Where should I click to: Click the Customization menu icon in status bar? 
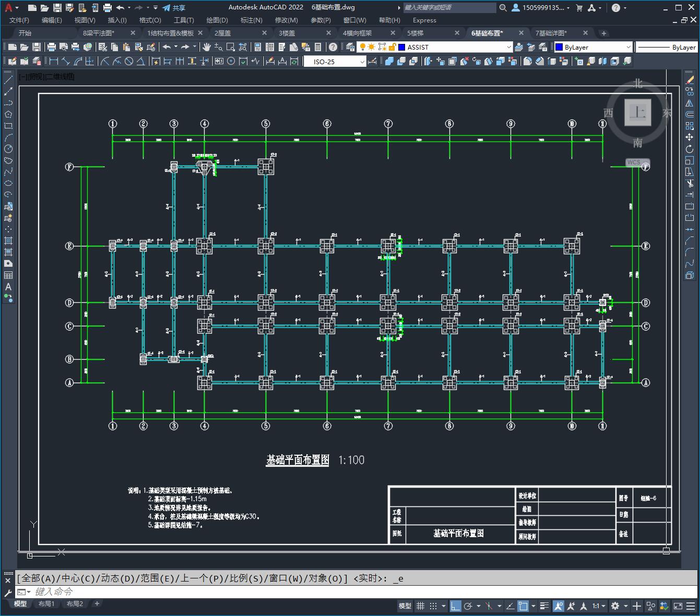pyautogui.click(x=691, y=606)
